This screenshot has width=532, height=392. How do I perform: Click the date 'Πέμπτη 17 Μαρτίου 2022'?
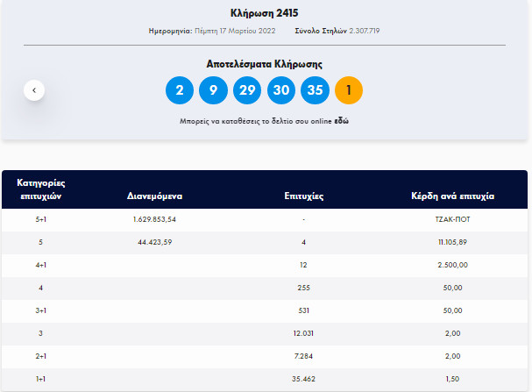coord(237,31)
